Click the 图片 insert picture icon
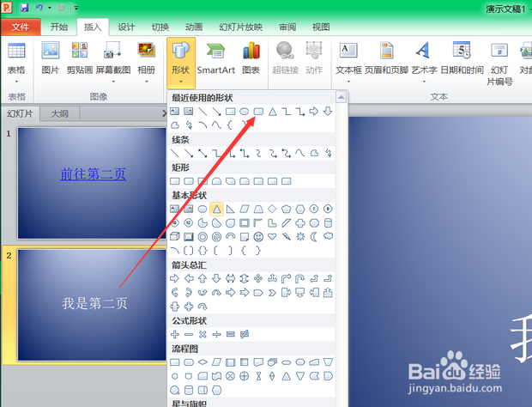 coord(51,58)
